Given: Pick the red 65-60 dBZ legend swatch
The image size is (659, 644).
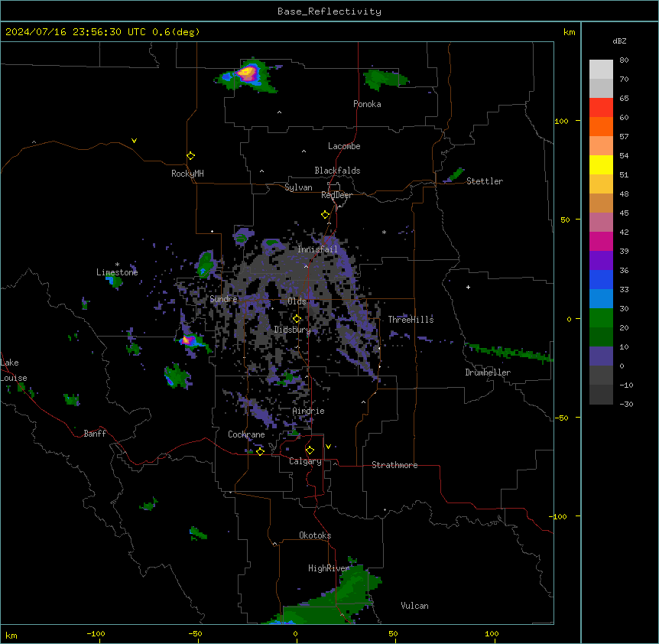Looking at the screenshot, I should pyautogui.click(x=601, y=108).
